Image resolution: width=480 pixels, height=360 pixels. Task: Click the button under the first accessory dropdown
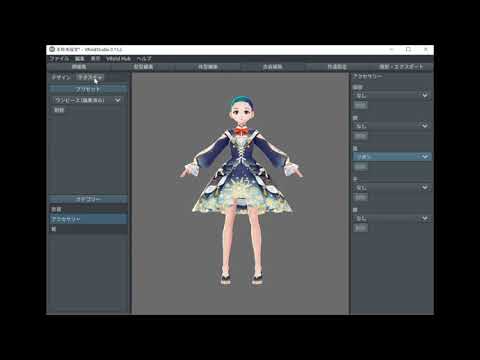click(360, 105)
